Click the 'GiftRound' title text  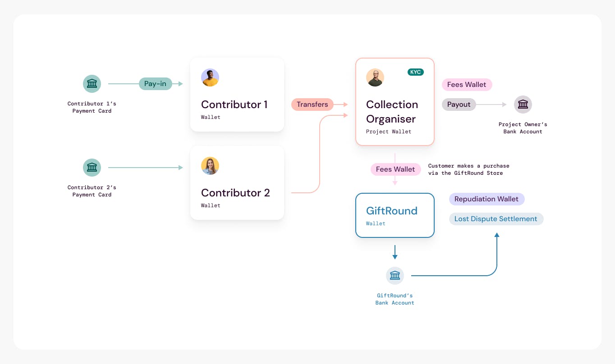tap(392, 211)
